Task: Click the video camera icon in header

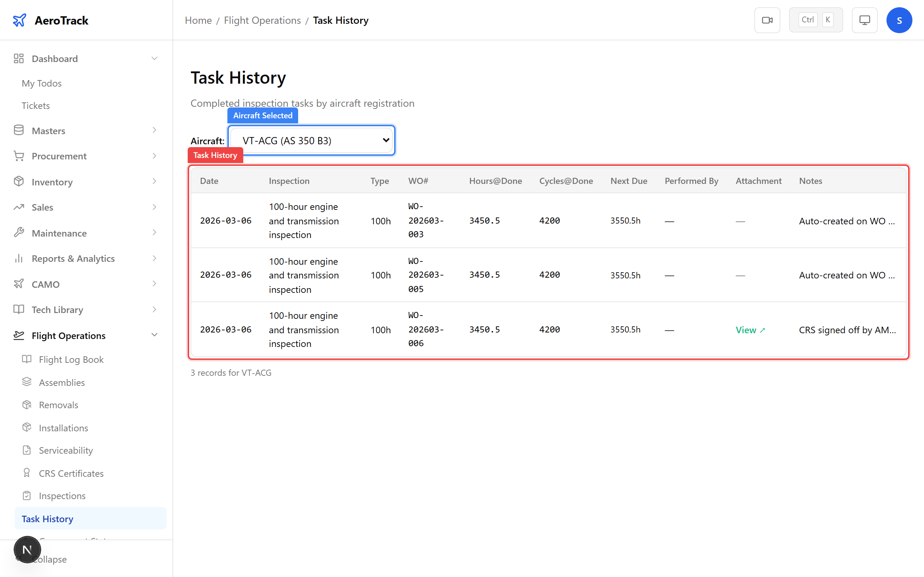Action: (x=767, y=20)
